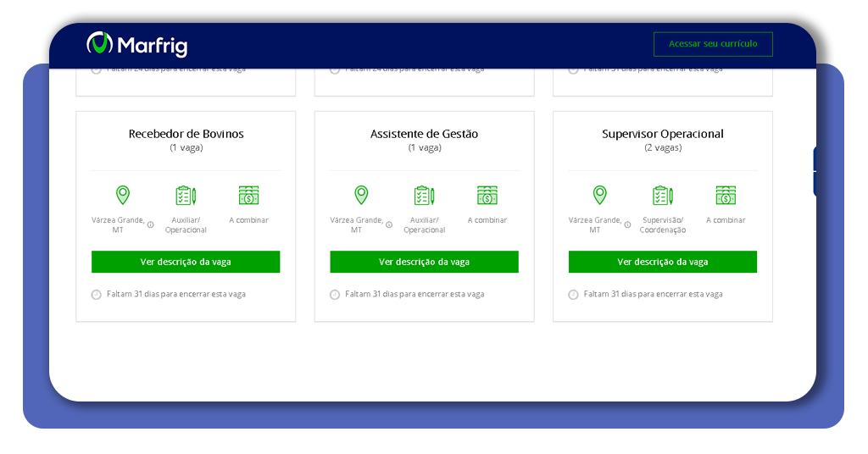Click the Marfrig logo

[x=136, y=44]
